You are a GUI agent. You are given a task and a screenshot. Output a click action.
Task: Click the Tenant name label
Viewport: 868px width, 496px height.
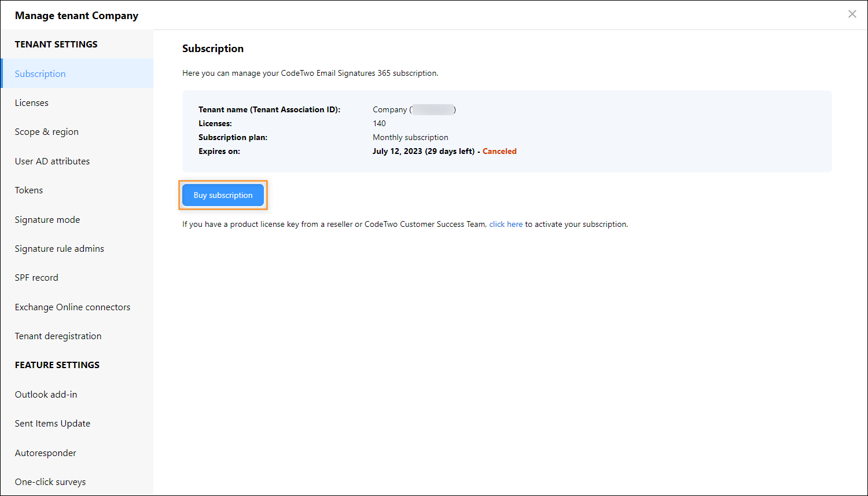point(269,109)
